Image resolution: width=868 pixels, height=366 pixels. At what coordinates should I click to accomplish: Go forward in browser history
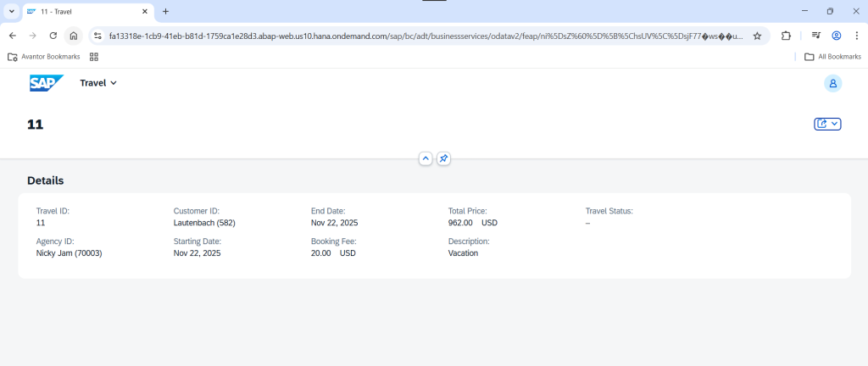pos(33,36)
